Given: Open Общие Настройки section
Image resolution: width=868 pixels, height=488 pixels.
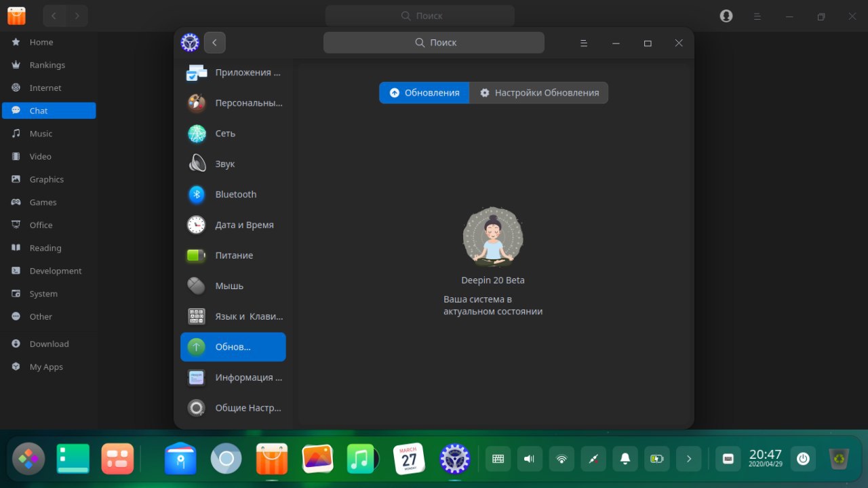Looking at the screenshot, I should [233, 408].
